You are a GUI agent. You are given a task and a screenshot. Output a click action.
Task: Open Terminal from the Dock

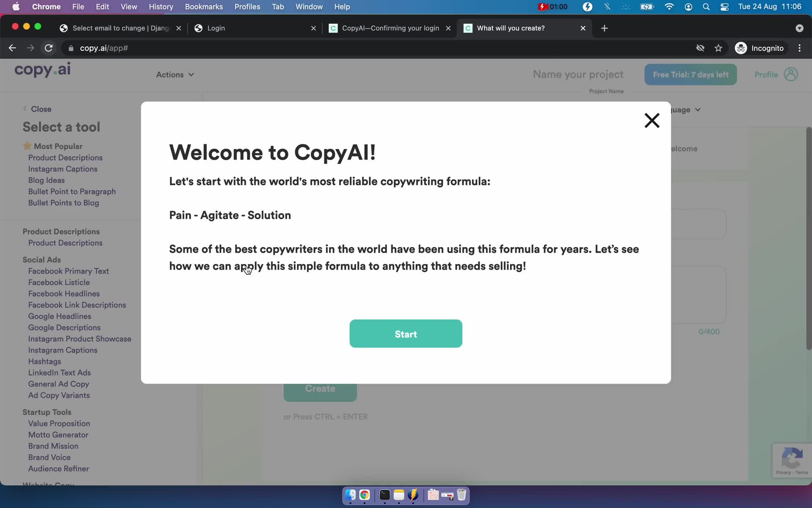point(384,495)
